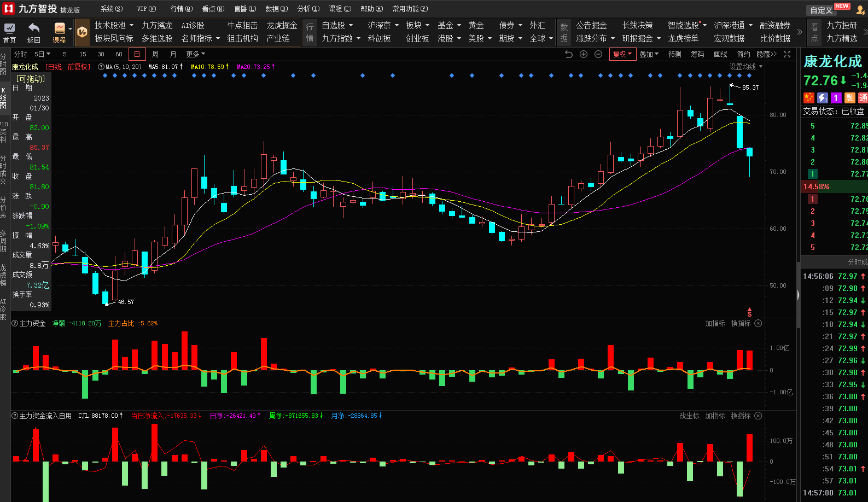Click the help icon next to 主力资金
868x502 pixels.
click(x=15, y=323)
